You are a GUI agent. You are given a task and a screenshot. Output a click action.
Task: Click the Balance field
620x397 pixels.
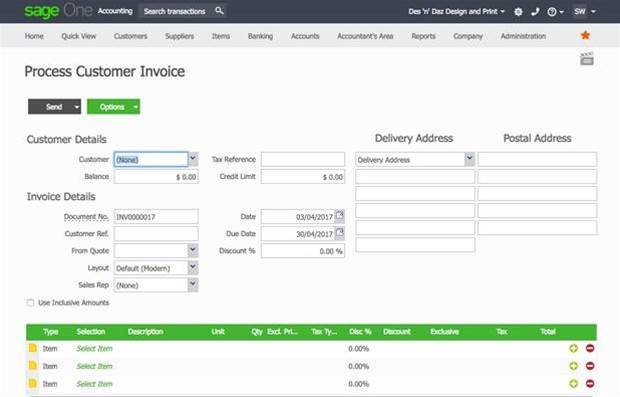[x=156, y=177]
